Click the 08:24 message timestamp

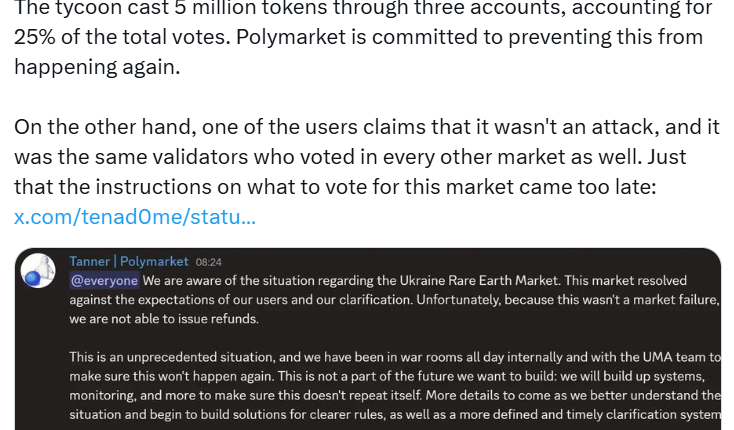pyautogui.click(x=209, y=262)
